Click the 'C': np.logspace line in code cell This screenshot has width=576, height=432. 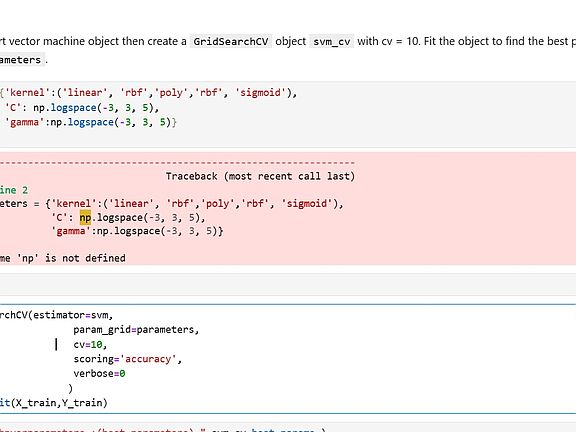(80, 108)
